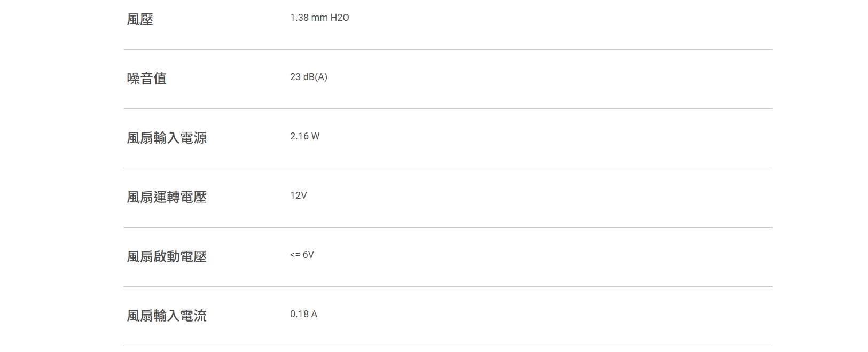Click the 風壓 spec label
The width and height of the screenshot is (868, 352).
click(140, 19)
